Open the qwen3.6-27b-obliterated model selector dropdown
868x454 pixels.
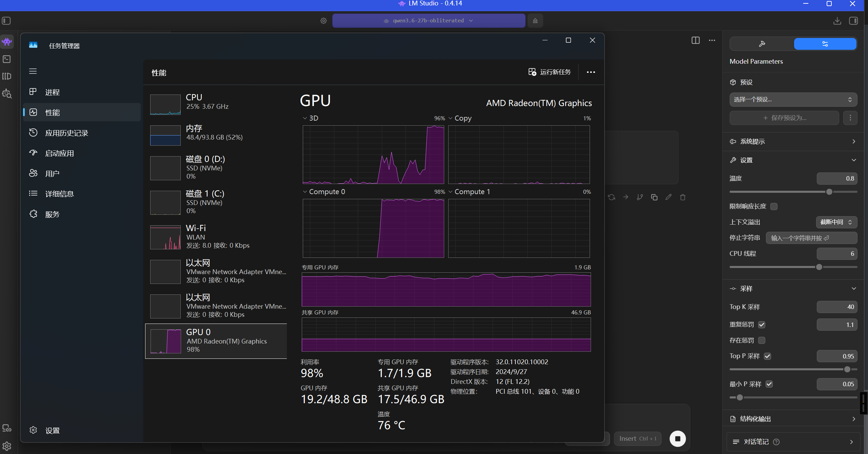[x=429, y=21]
